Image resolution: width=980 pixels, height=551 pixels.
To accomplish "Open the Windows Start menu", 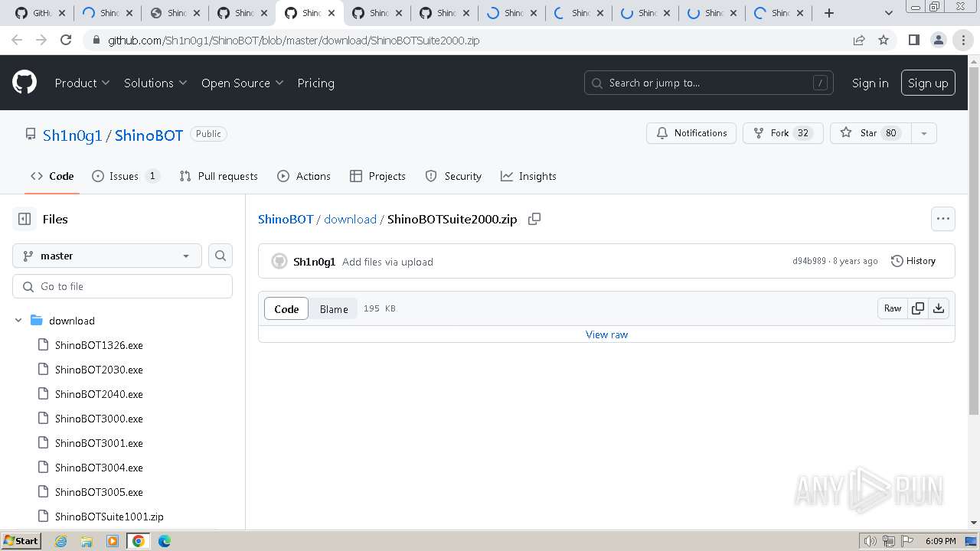I will click(x=21, y=541).
